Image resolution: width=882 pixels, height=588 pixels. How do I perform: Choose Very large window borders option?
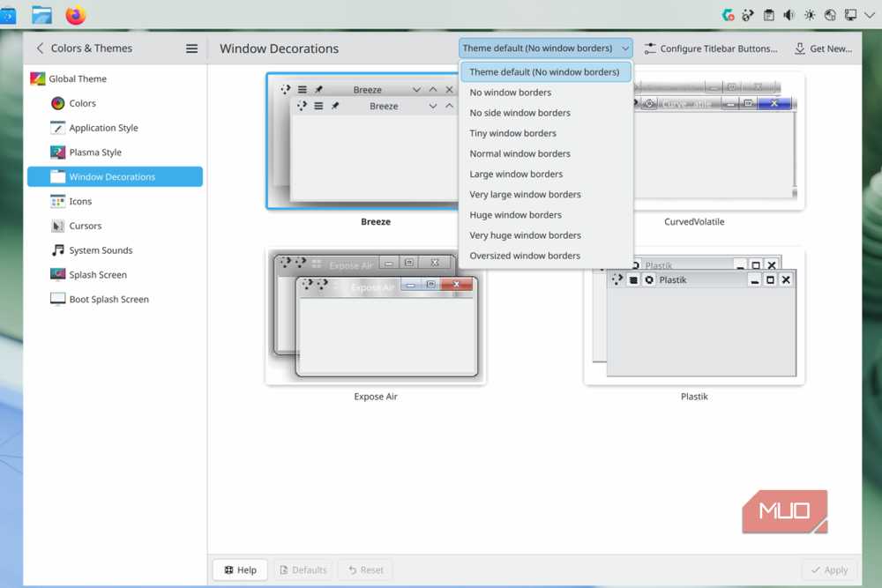[546, 195]
